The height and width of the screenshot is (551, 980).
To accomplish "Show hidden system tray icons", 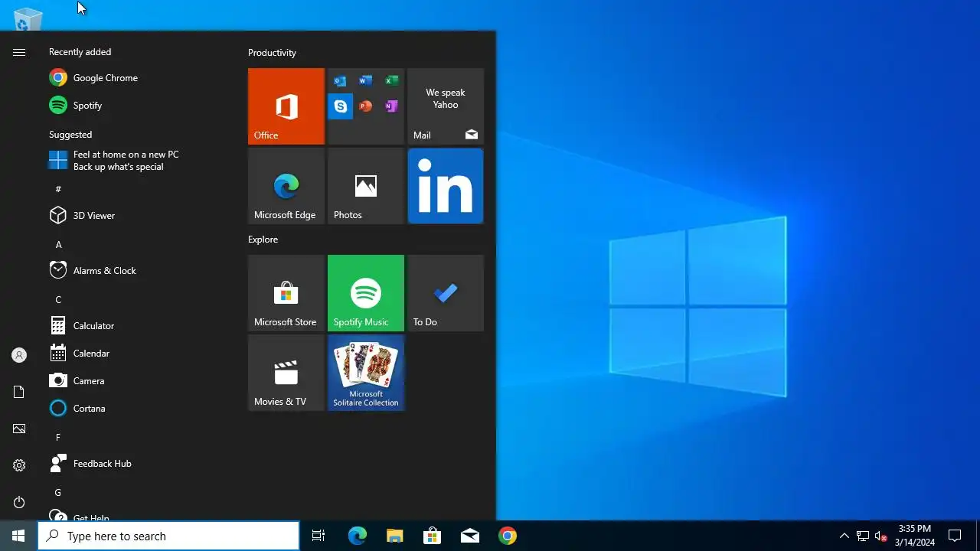I will [844, 536].
